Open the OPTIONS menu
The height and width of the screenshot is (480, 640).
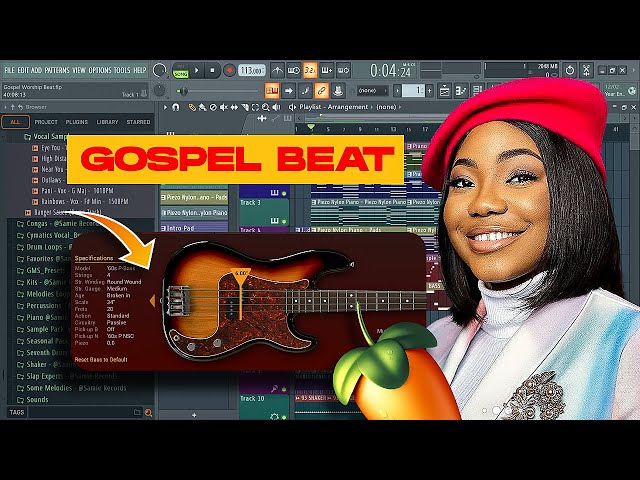(100, 70)
